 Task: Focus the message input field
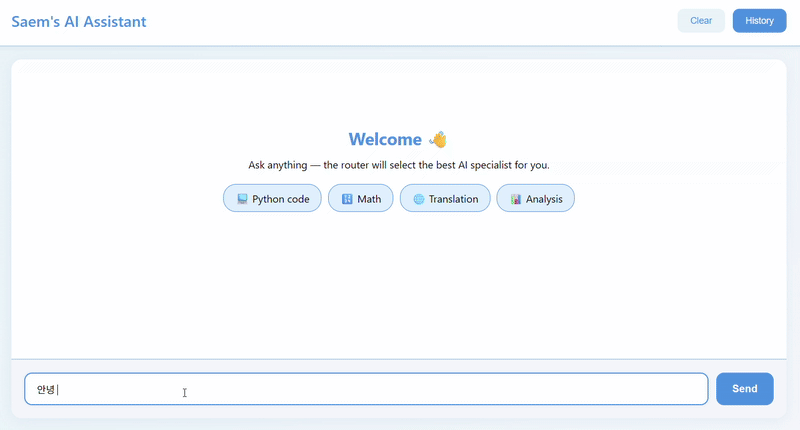point(400,389)
